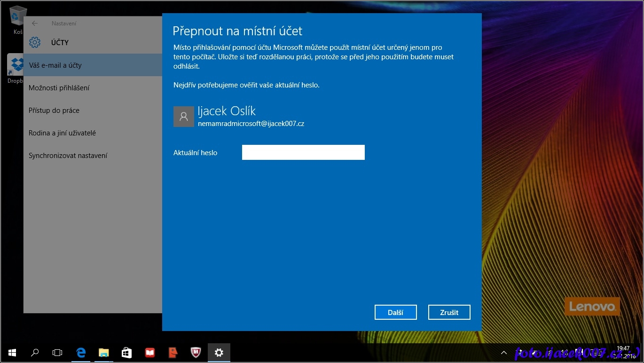This screenshot has width=644, height=363.
Task: Open the McAfee shield taskbar icon
Action: point(196,352)
